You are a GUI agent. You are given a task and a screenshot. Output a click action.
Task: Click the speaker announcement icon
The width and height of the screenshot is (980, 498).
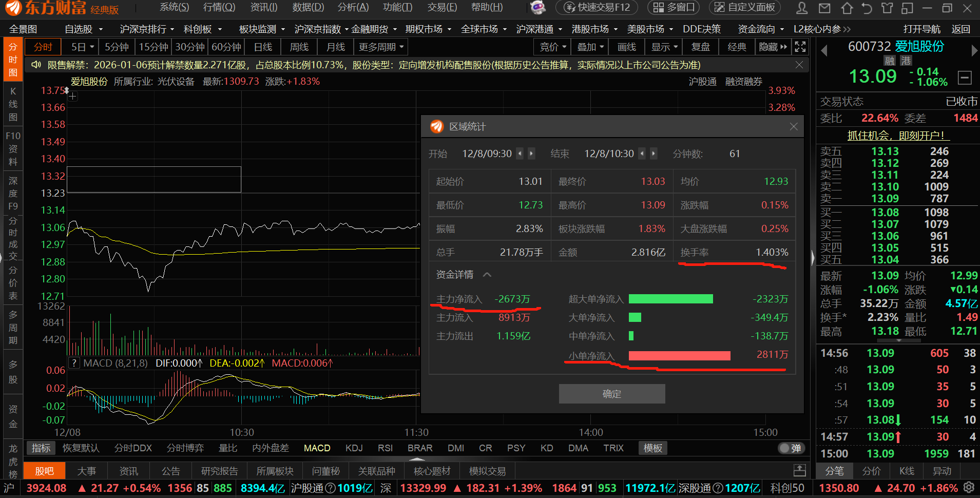36,65
